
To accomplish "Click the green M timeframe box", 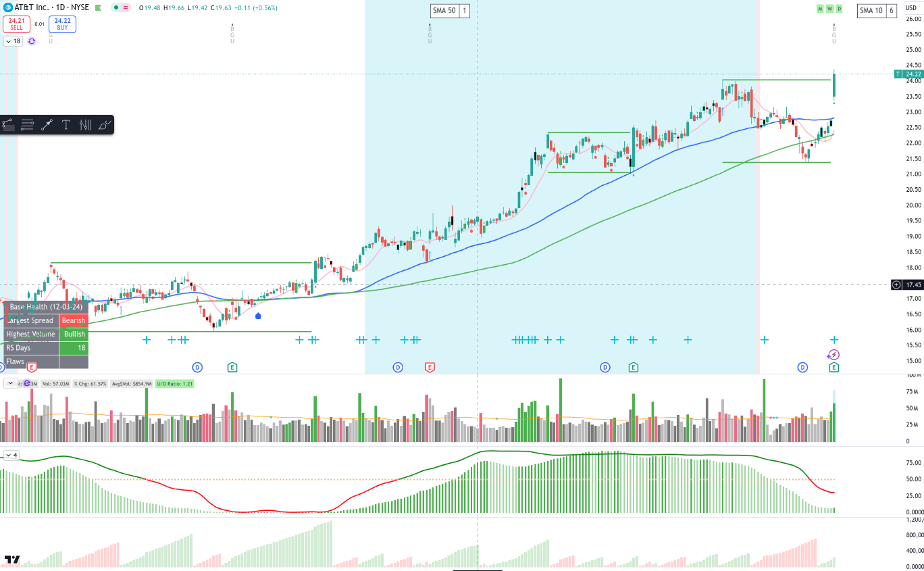I will pyautogui.click(x=820, y=9).
